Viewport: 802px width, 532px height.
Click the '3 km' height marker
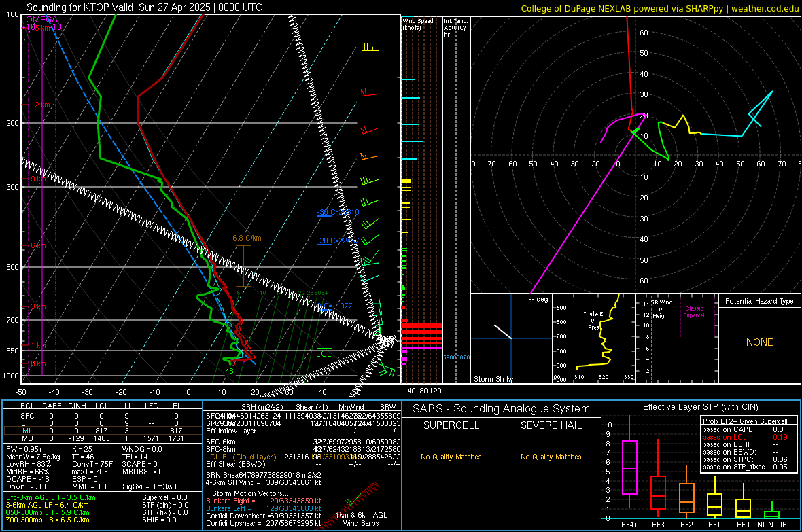point(38,307)
